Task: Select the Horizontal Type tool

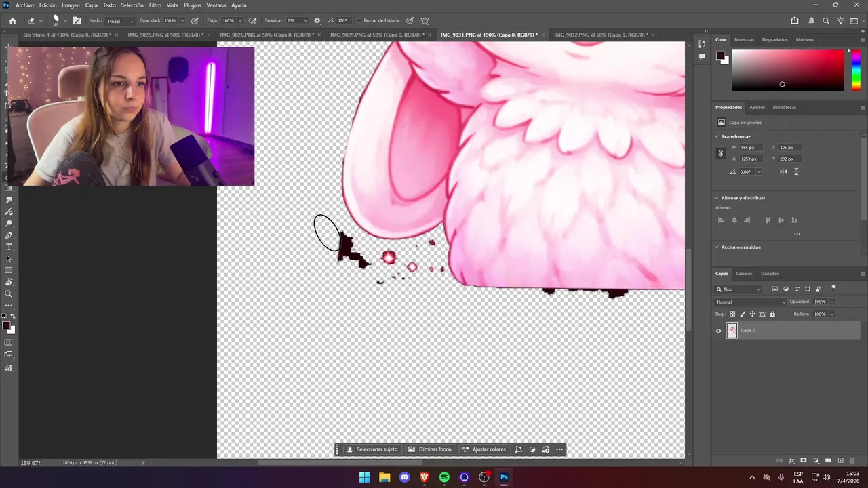Action: tap(9, 247)
